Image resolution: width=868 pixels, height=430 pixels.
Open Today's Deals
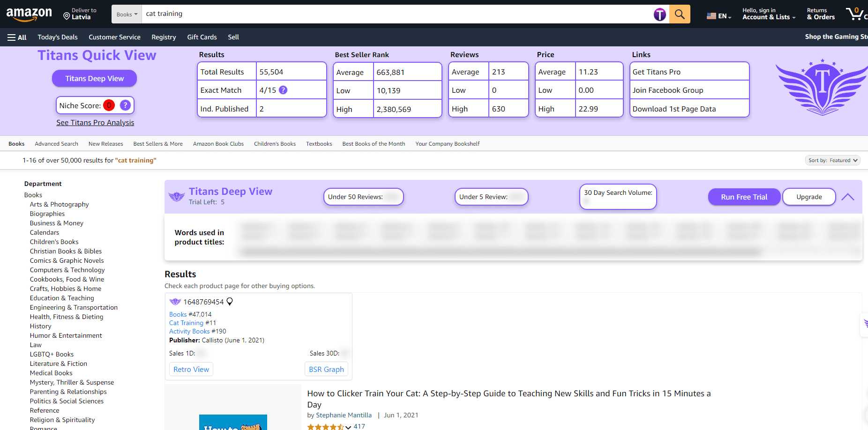point(58,37)
